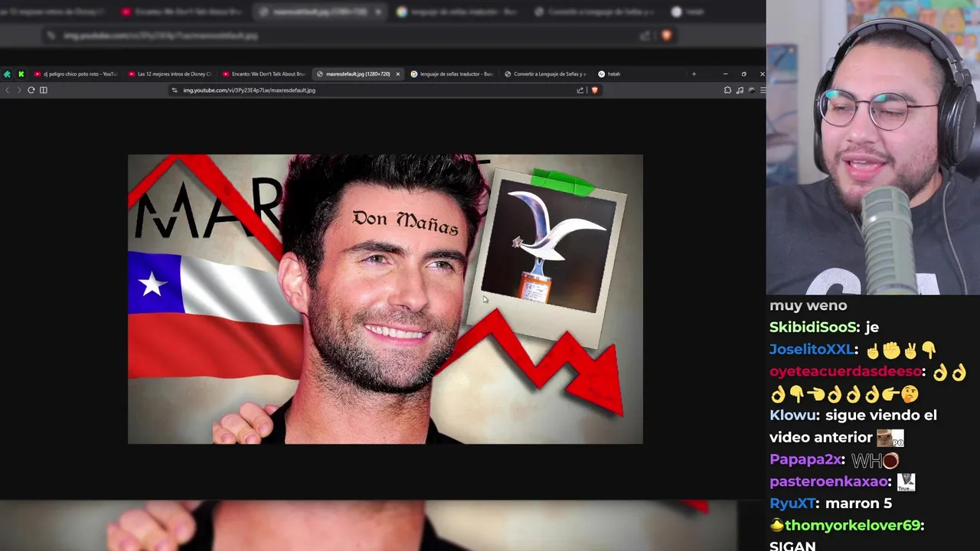Open the pinned green K tab
This screenshot has width=980, height=551.
pos(21,74)
